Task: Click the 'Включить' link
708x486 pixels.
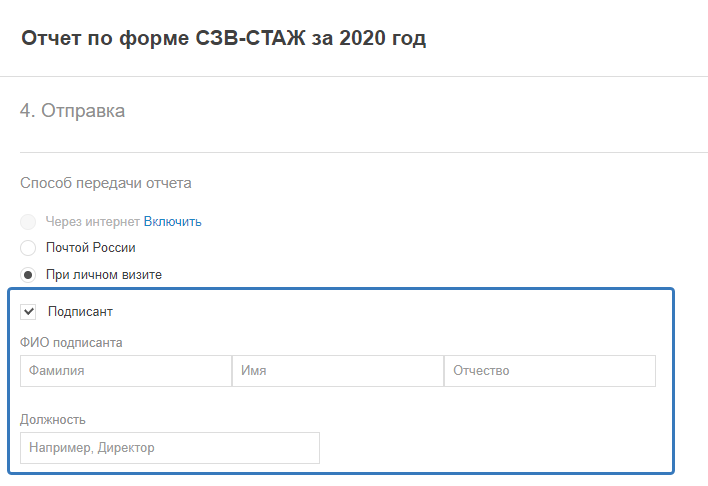Action: click(172, 221)
